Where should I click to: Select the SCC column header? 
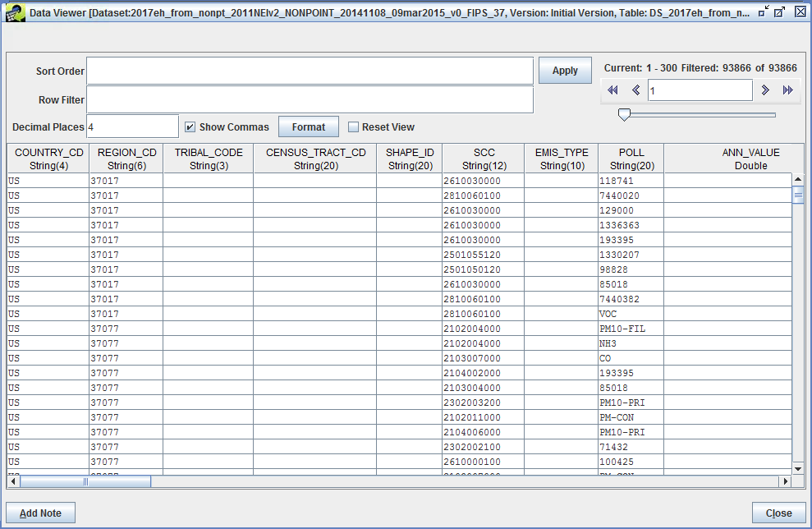coord(482,159)
